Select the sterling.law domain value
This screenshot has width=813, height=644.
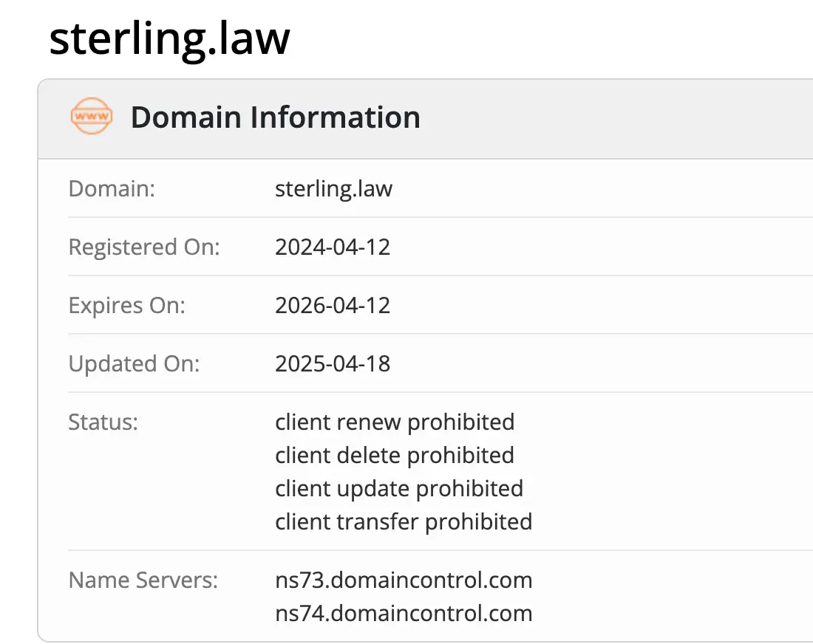tap(333, 188)
